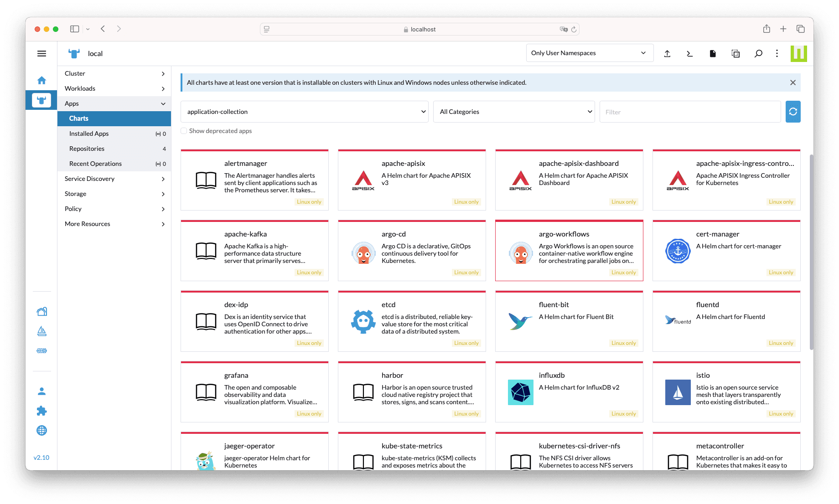
Task: Open the Global Settings globe icon
Action: coord(41,431)
